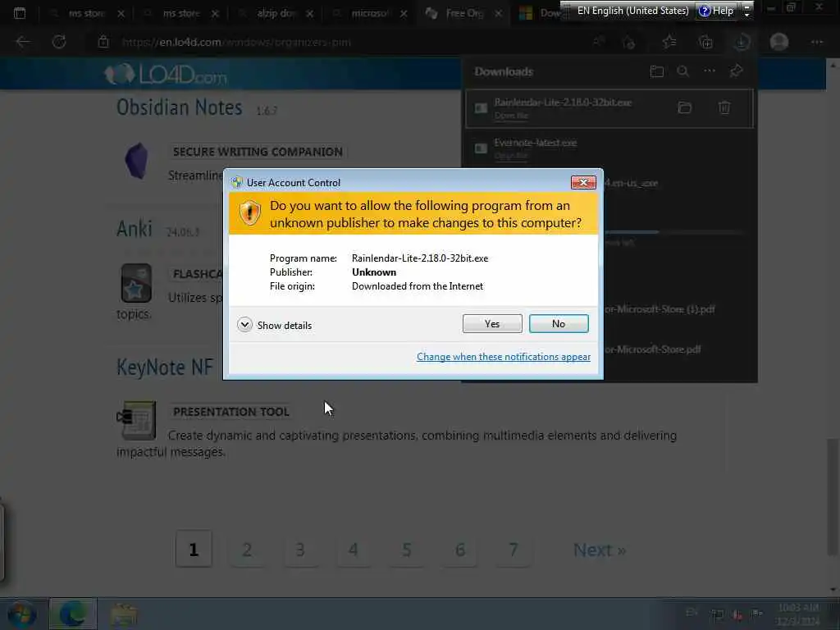Open File Explorer in taskbar
The image size is (840, 630).
(124, 615)
